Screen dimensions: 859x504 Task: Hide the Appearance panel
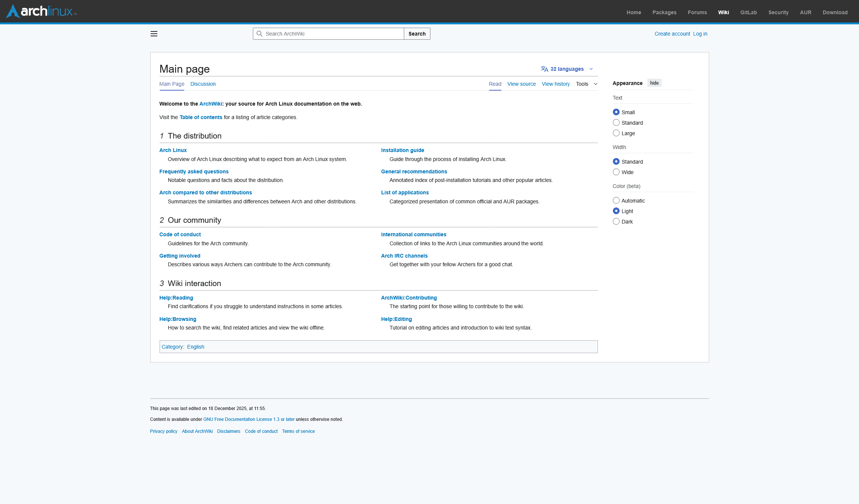[x=654, y=83]
